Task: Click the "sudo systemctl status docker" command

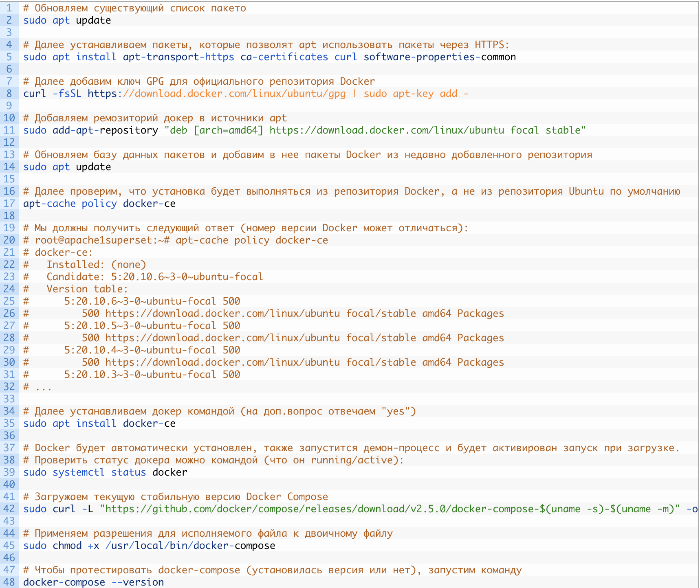Action: point(105,472)
